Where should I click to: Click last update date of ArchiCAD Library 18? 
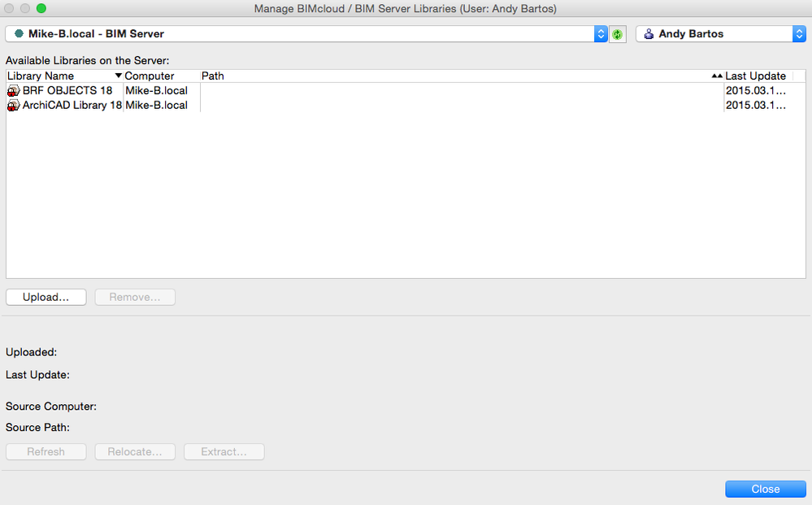click(756, 105)
